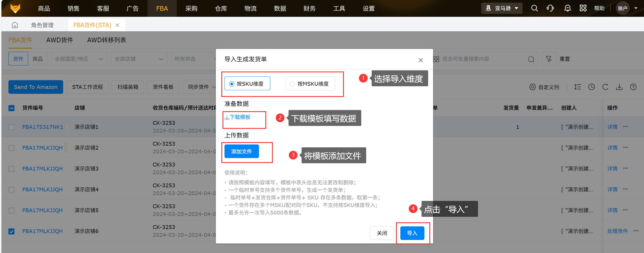Screen dimensions: 644x253
Task: Check the 演示店铺2 row checkbox
Action: click(x=12, y=148)
